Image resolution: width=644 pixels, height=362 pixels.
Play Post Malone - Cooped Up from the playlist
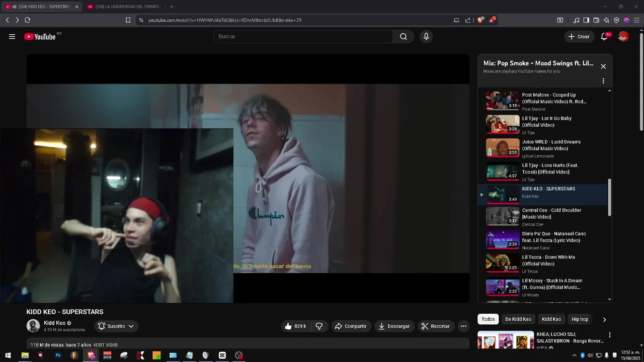point(543,101)
